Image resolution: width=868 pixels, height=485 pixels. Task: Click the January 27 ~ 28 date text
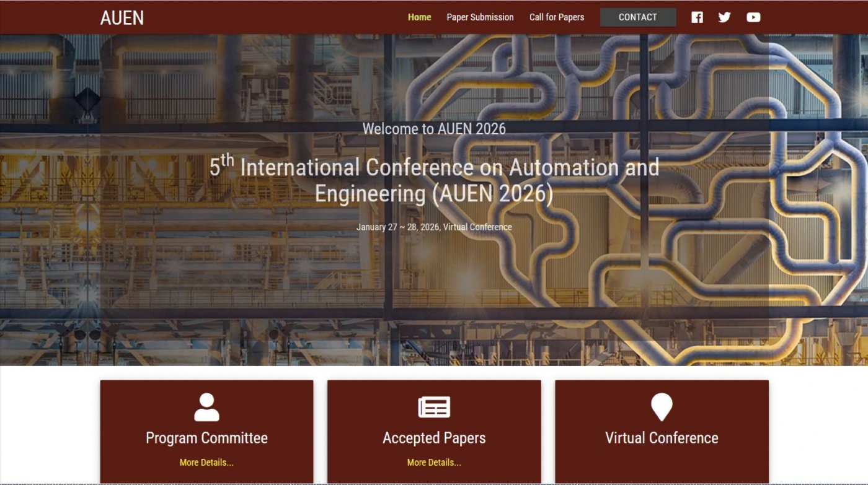[x=434, y=227]
